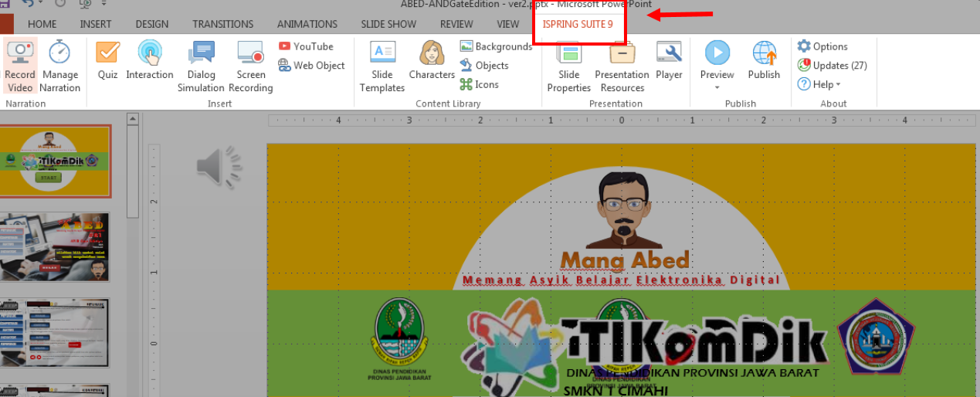Open Slide Properties

[x=569, y=66]
